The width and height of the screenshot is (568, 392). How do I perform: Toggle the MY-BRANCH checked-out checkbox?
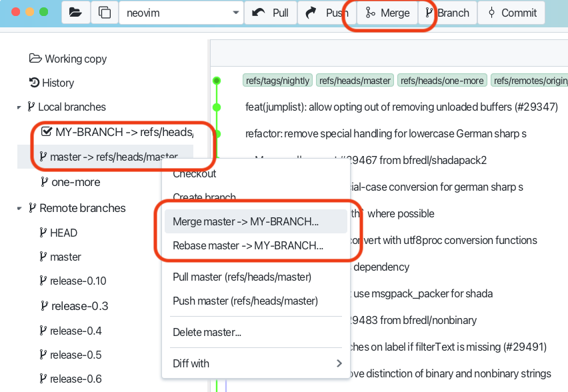pos(47,131)
